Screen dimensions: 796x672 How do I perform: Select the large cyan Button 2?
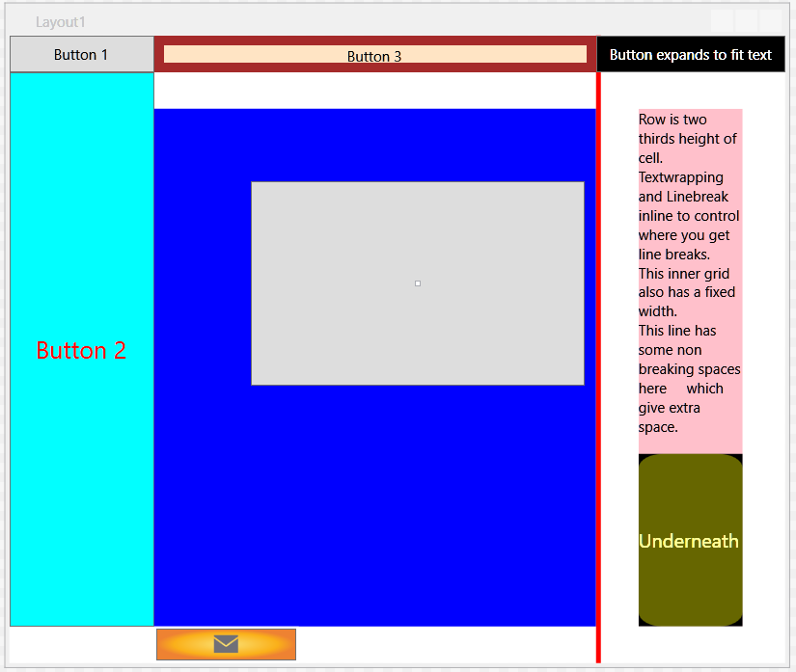tap(82, 349)
